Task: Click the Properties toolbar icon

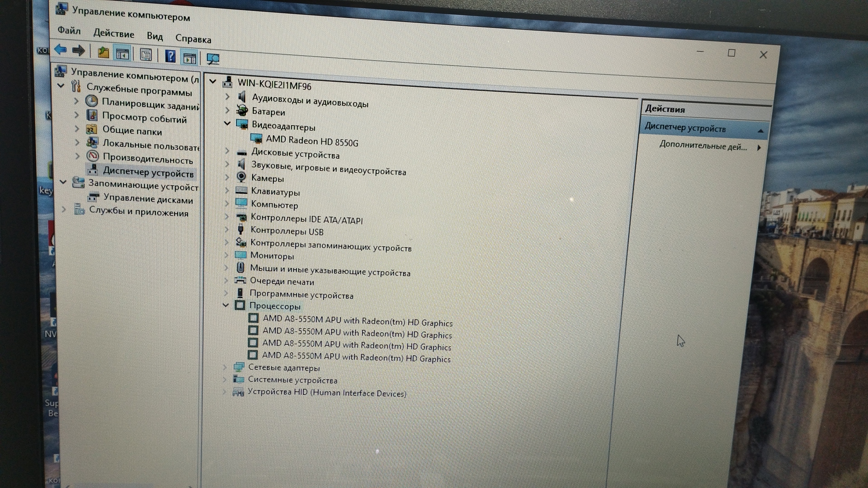Action: (146, 55)
